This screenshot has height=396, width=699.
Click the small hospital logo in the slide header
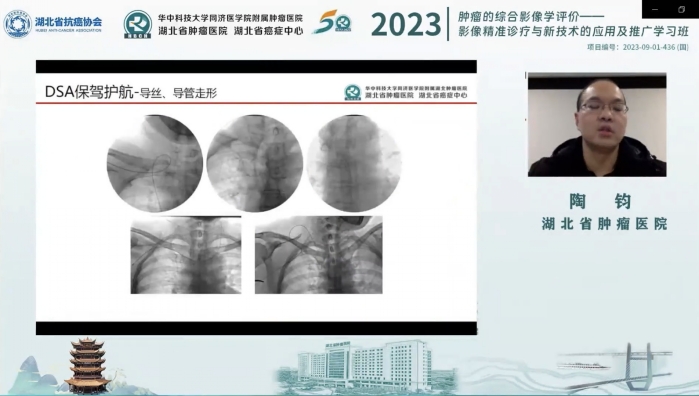coord(353,92)
